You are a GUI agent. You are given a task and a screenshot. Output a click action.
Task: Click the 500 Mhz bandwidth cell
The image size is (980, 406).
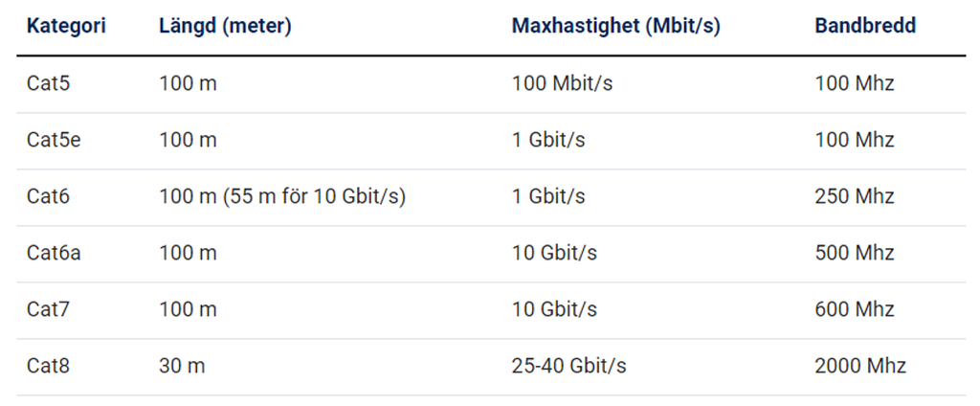[855, 253]
